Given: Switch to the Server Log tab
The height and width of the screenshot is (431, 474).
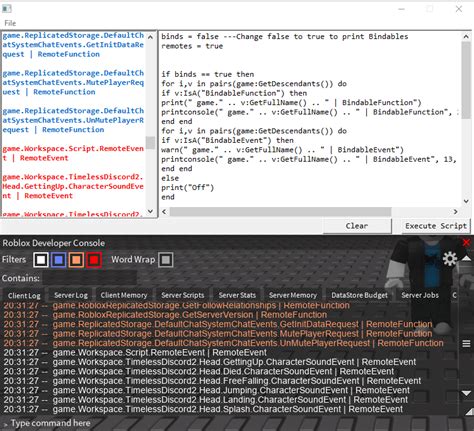Looking at the screenshot, I should tap(71, 295).
